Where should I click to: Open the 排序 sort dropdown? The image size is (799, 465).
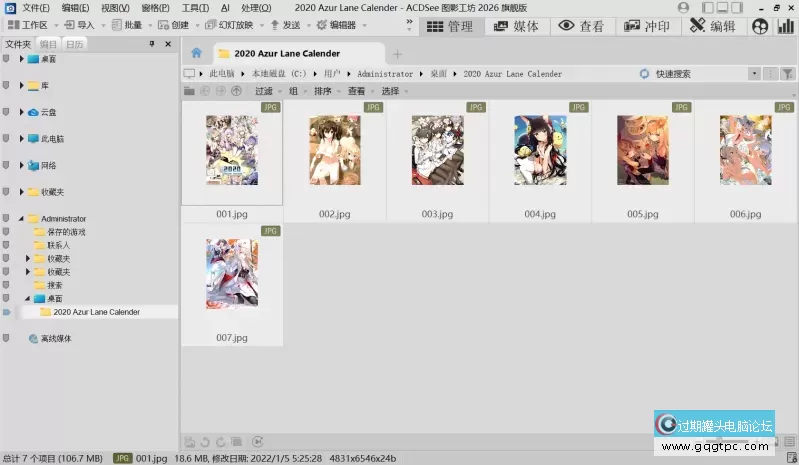coord(327,91)
